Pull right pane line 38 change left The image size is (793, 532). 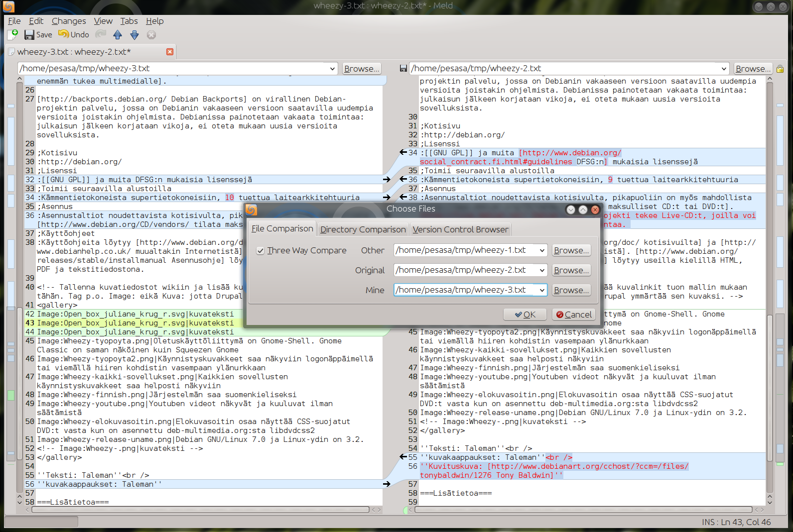tap(403, 197)
